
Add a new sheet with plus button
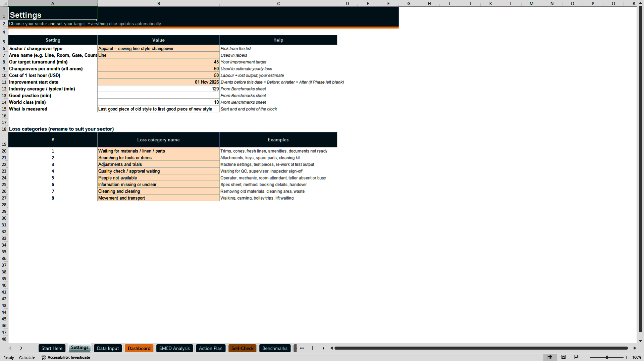[313, 348]
